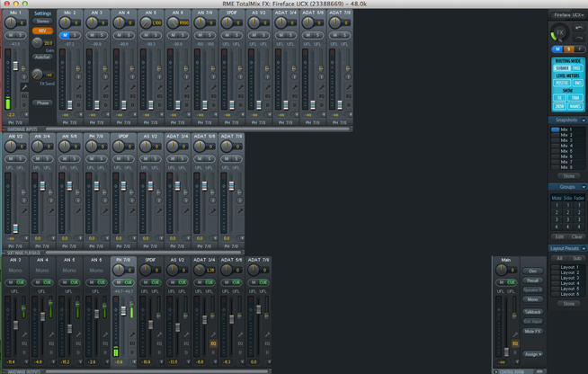Click the Dim button

533,271
